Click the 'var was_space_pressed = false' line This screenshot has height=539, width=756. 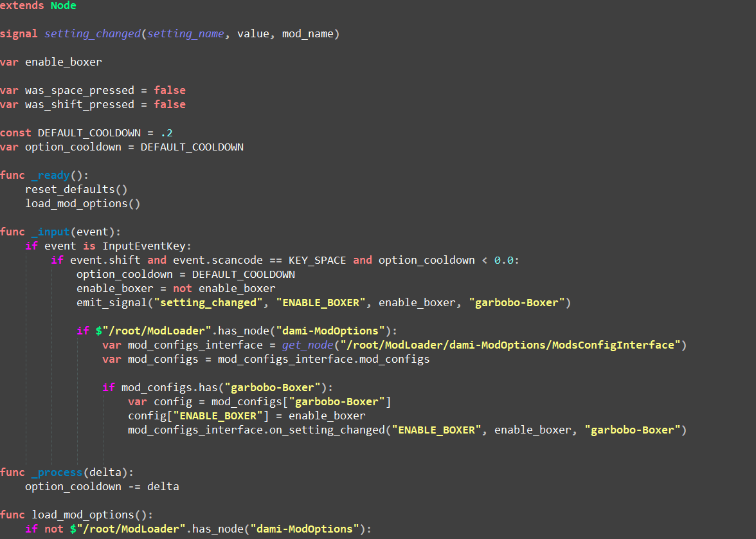pyautogui.click(x=93, y=91)
